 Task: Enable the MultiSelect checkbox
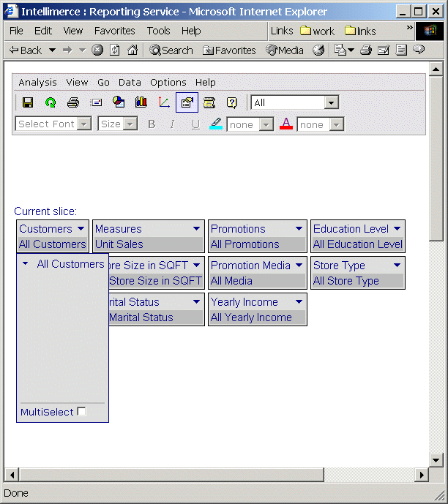[82, 411]
